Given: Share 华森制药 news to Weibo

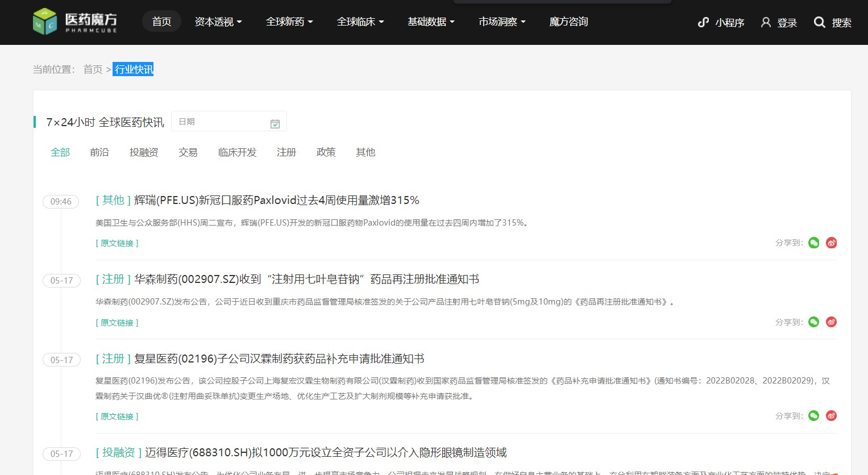Looking at the screenshot, I should pyautogui.click(x=831, y=322).
